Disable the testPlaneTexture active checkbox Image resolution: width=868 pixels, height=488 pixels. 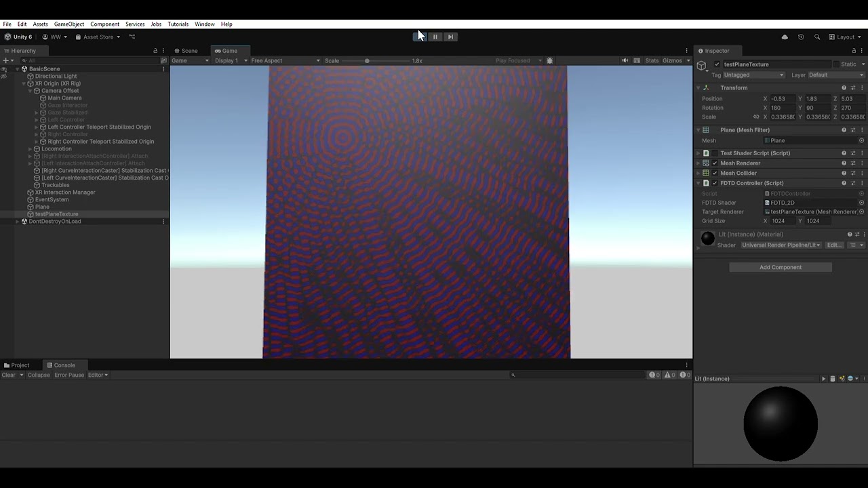pyautogui.click(x=717, y=64)
